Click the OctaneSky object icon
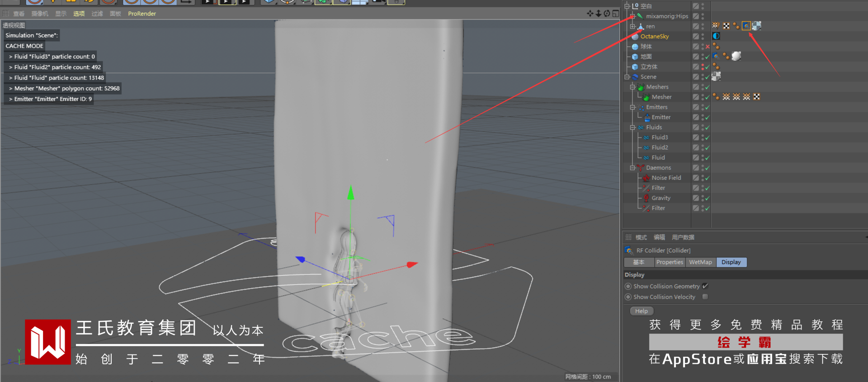The width and height of the screenshot is (868, 382). (635, 36)
